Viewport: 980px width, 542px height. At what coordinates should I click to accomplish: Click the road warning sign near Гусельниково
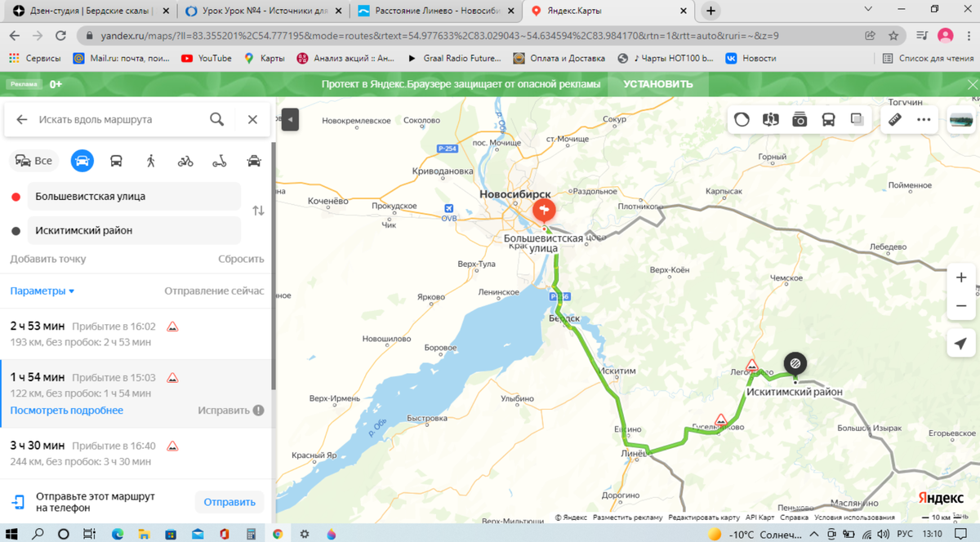[x=721, y=420]
